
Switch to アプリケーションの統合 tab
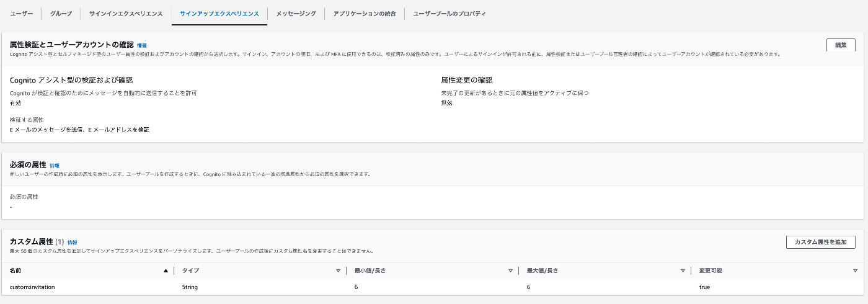pyautogui.click(x=365, y=13)
